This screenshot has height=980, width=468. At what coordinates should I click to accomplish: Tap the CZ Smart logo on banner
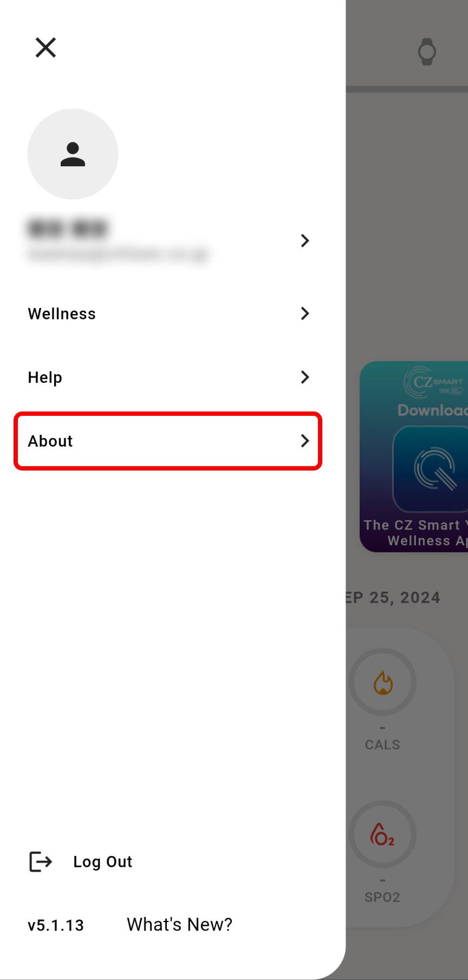434,382
